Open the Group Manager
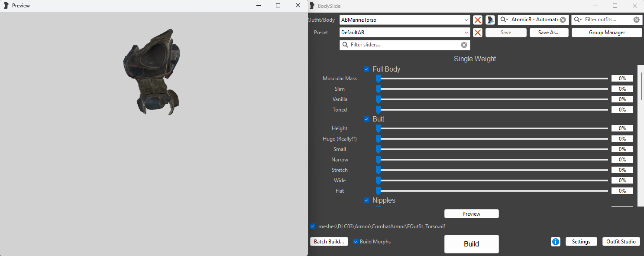644x256 pixels. (x=607, y=33)
